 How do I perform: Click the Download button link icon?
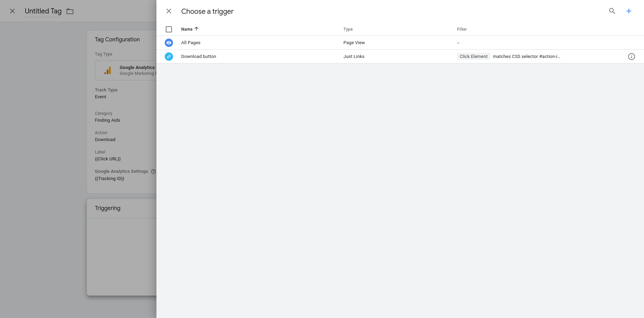pos(169,57)
